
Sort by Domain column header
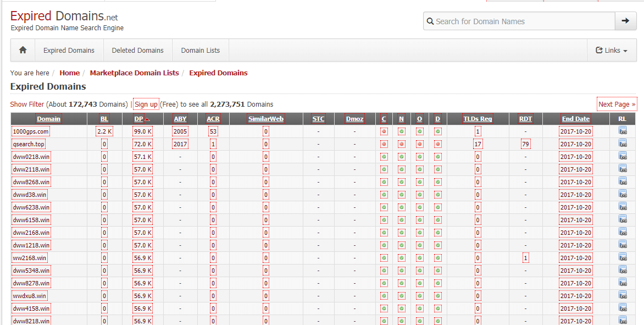click(x=48, y=119)
